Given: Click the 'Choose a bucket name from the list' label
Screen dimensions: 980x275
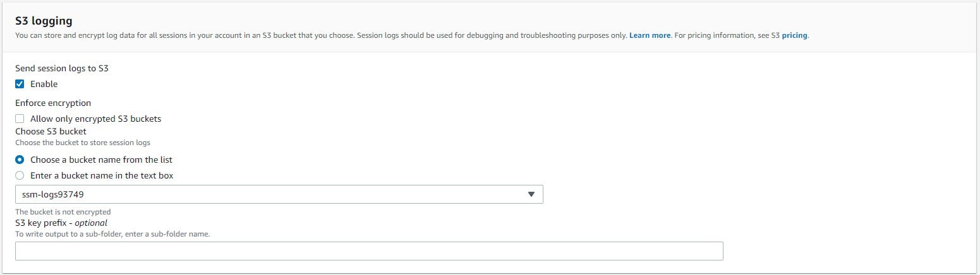Looking at the screenshot, I should point(101,160).
